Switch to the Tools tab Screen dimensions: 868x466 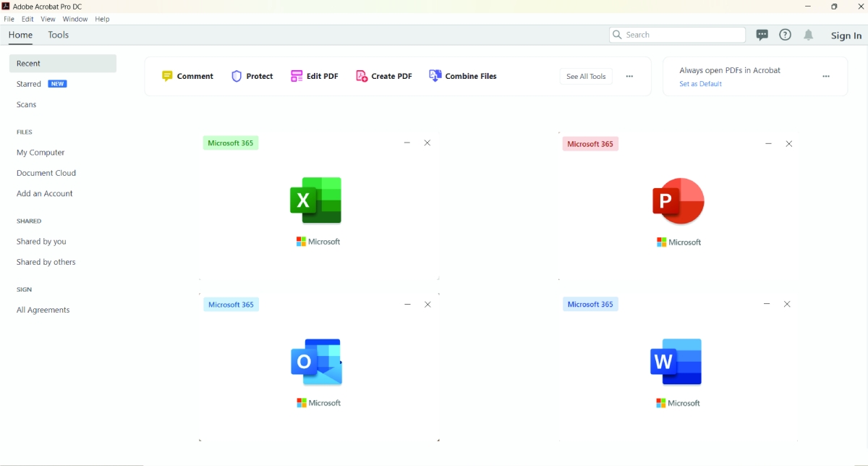[59, 35]
